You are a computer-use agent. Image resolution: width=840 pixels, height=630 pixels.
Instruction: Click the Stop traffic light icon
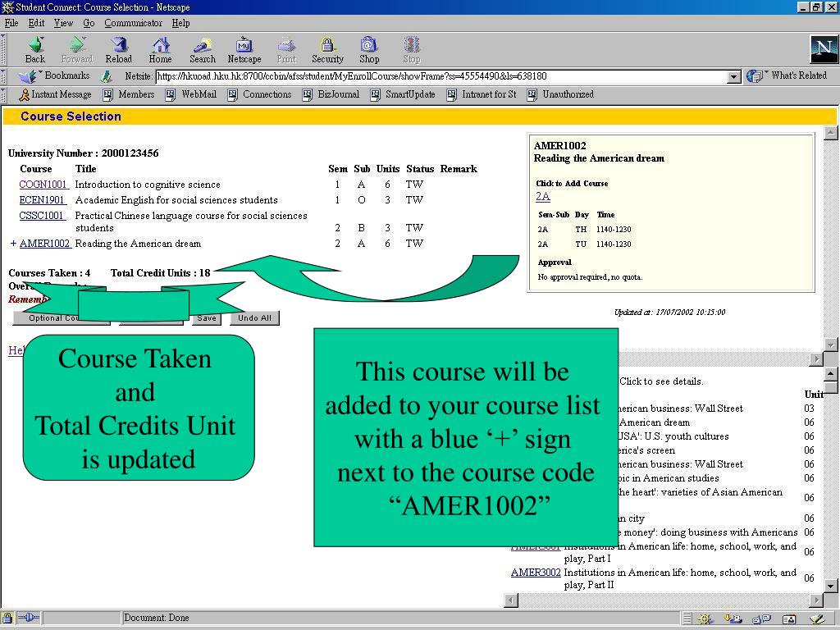pos(412,50)
